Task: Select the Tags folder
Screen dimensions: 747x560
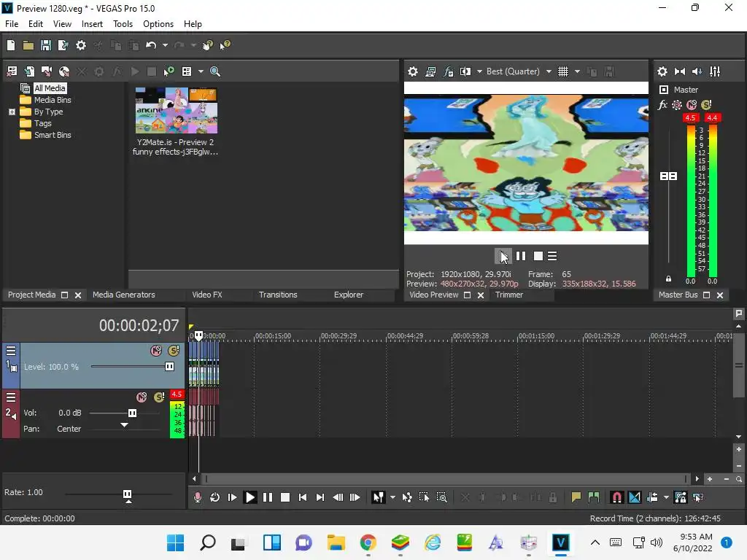Action: (42, 123)
